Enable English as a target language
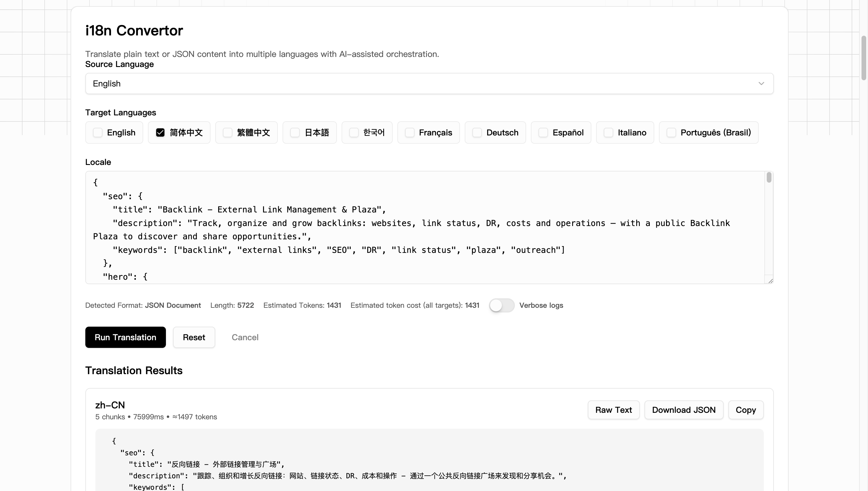The image size is (868, 491). click(97, 132)
